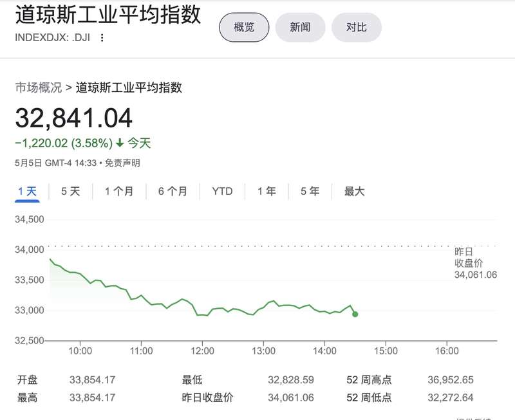Select the 1 天 chart range
This screenshot has height=420, width=515.
click(x=27, y=191)
